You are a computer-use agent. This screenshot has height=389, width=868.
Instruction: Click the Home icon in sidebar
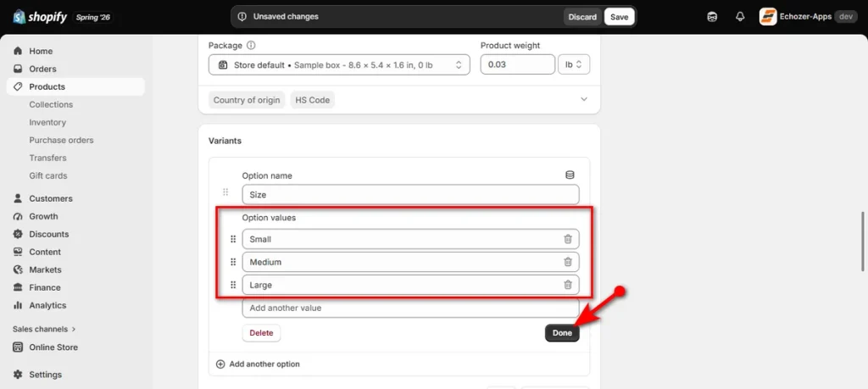(x=18, y=51)
